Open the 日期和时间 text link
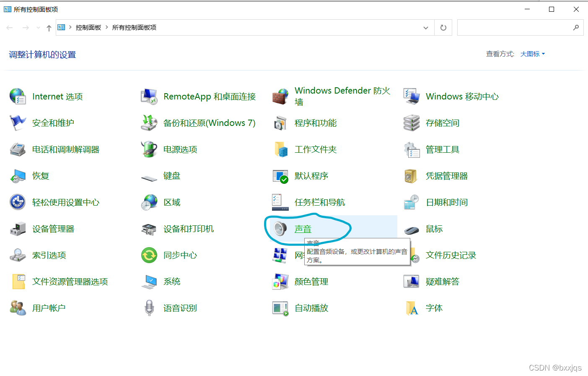 pyautogui.click(x=447, y=202)
